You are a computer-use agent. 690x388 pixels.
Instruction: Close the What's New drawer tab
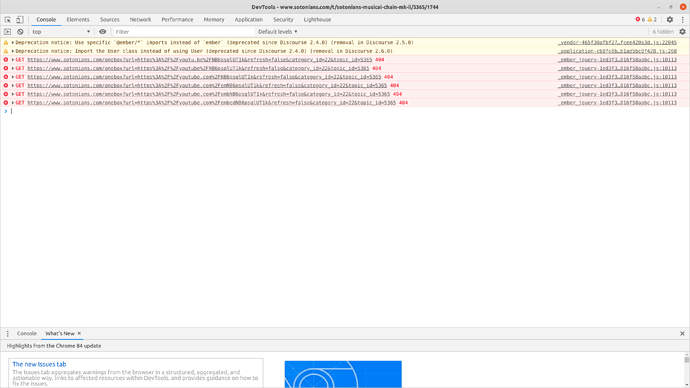pyautogui.click(x=79, y=333)
